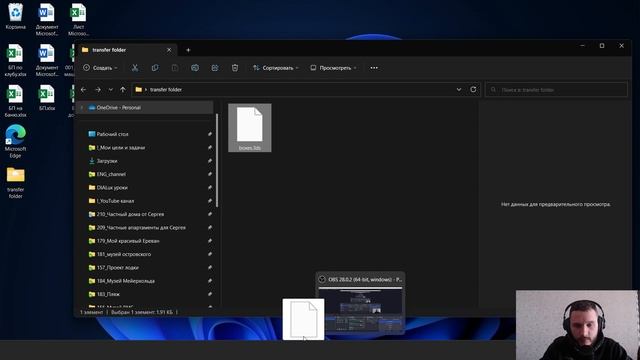This screenshot has width=640, height=360.
Task: Unpin Загрузки from quick access
Action: pyautogui.click(x=210, y=161)
